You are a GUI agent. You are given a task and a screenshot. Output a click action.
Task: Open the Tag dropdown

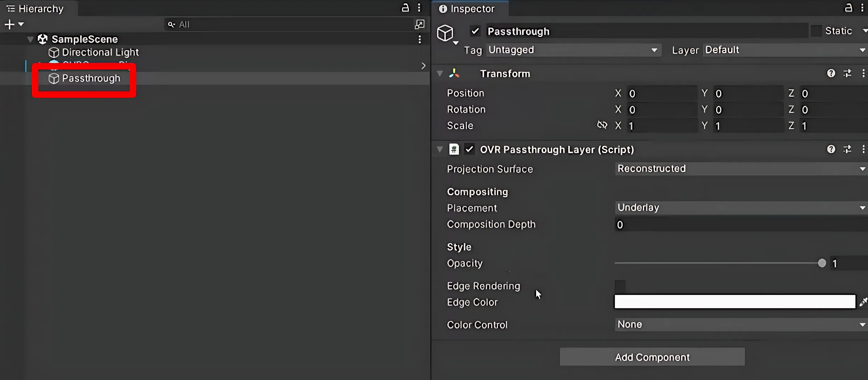tap(573, 50)
